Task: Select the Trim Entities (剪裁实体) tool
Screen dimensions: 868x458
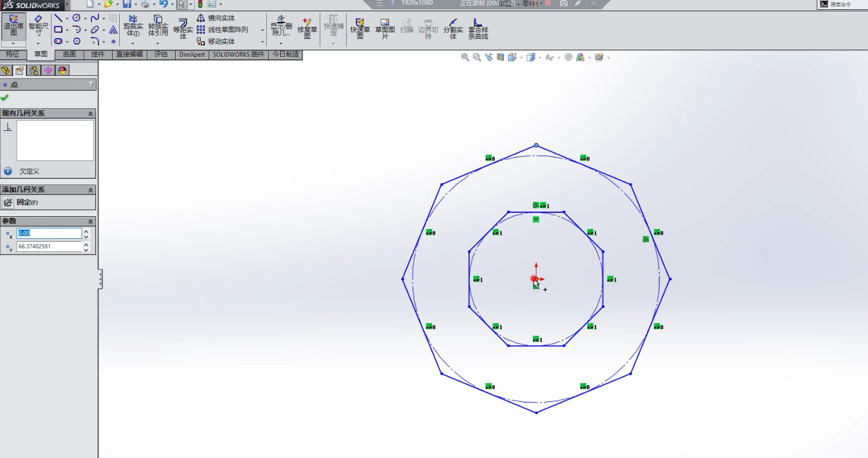Action: 133,27
